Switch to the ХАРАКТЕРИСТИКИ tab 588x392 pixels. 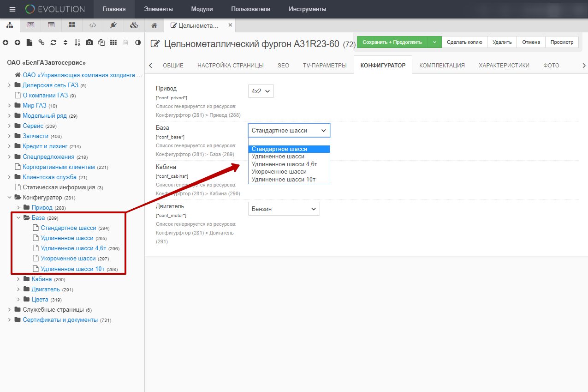504,66
